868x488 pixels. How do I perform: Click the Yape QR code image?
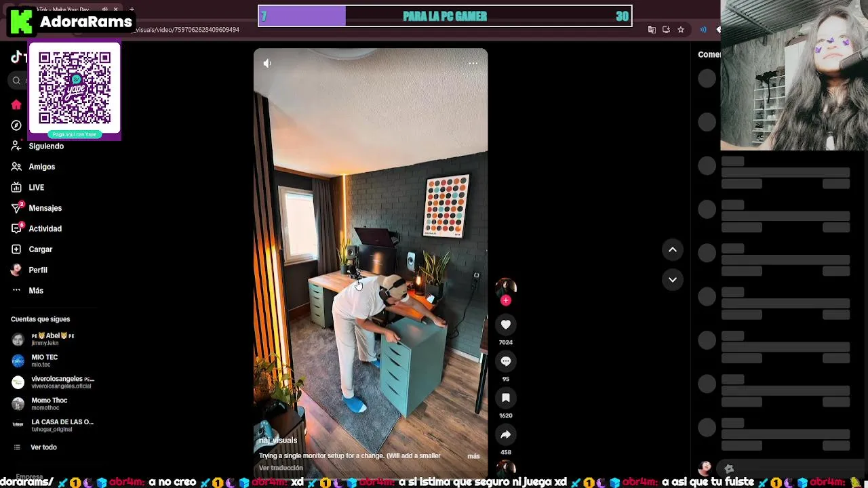(x=75, y=88)
